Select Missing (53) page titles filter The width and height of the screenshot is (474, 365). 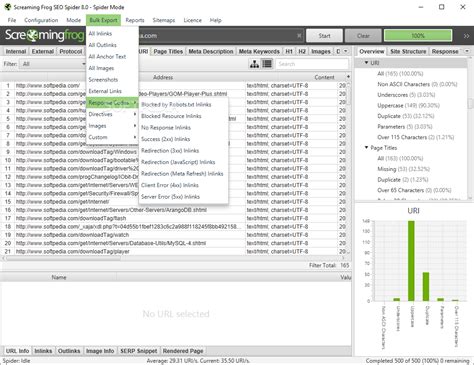tap(403, 169)
